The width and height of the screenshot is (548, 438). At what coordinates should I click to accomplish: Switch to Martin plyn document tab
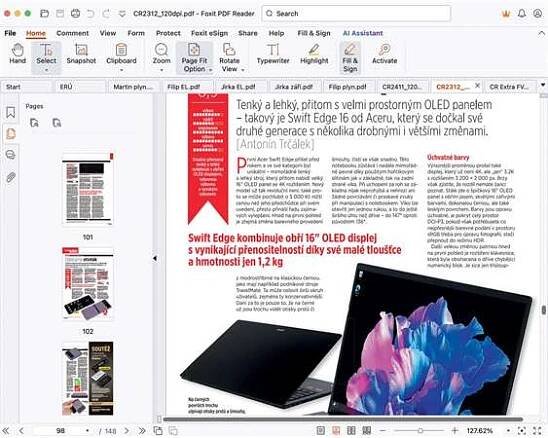(133, 87)
